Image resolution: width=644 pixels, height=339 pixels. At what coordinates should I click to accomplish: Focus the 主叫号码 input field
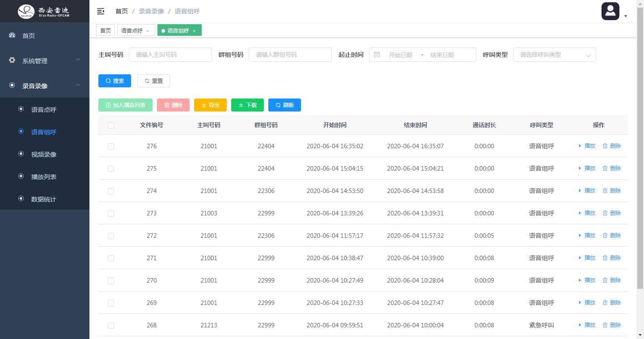tap(170, 55)
